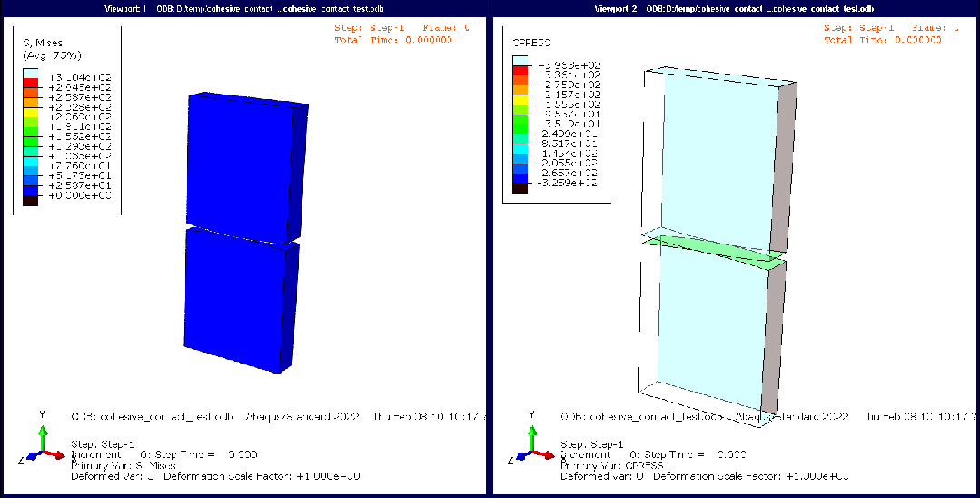Activate the Viewport 2 title bar
Image resolution: width=980 pixels, height=498 pixels.
click(734, 7)
